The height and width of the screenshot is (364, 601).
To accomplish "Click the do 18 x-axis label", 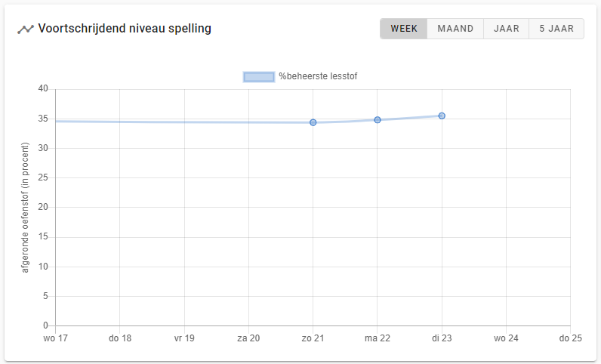I will click(x=120, y=338).
